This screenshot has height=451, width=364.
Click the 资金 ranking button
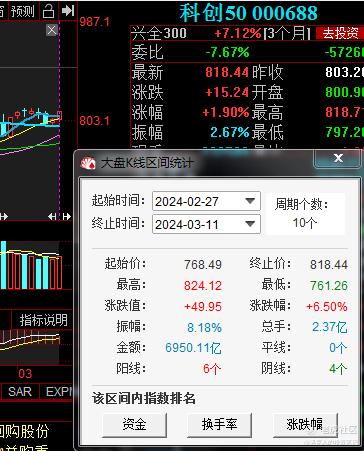(x=134, y=425)
